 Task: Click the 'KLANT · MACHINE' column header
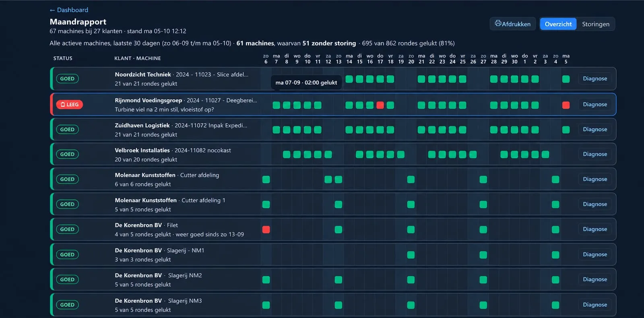138,58
